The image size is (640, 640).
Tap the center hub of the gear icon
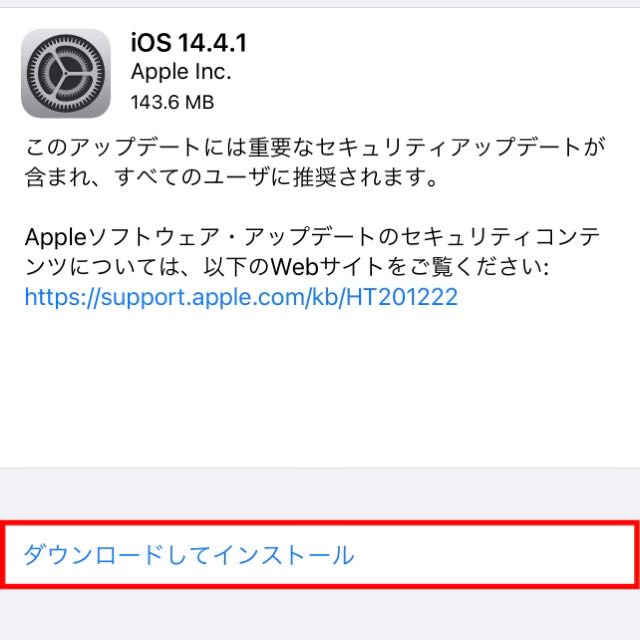(x=66, y=73)
